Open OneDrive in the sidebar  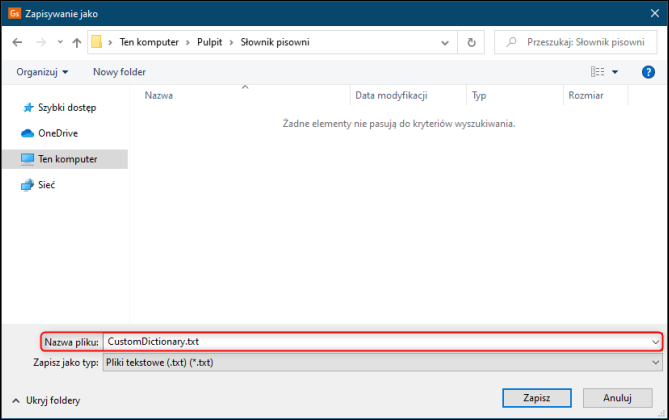coord(58,133)
